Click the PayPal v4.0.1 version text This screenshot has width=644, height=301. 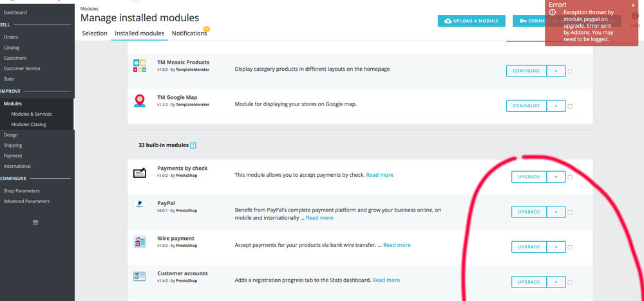tap(163, 210)
